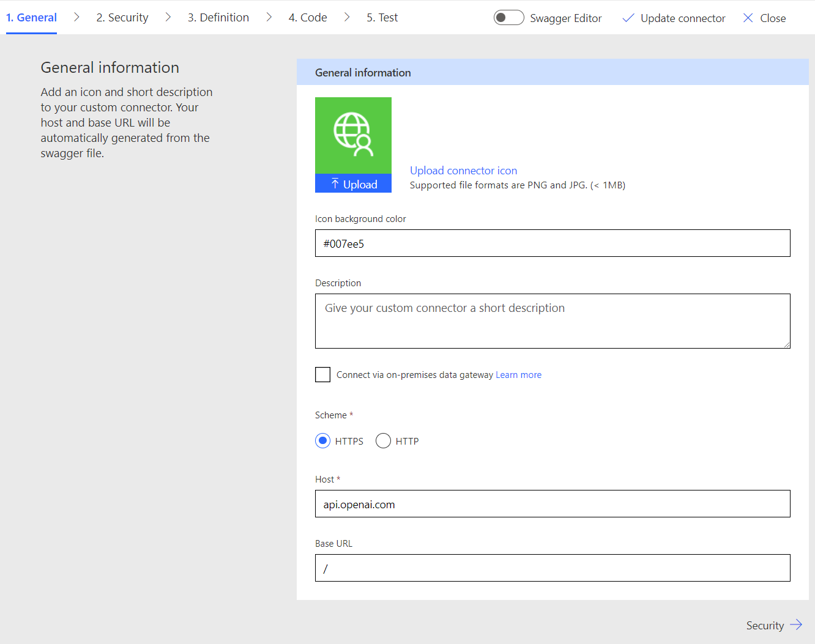Screen dimensions: 815x644
Task: Click chevron between Security and Definition
Action: coord(168,17)
